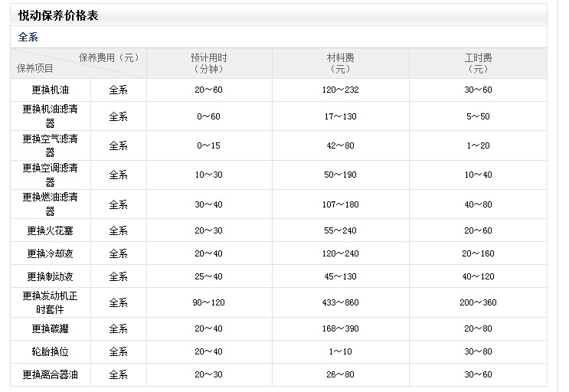Click the 10~40 labor fee cell

click(479, 175)
